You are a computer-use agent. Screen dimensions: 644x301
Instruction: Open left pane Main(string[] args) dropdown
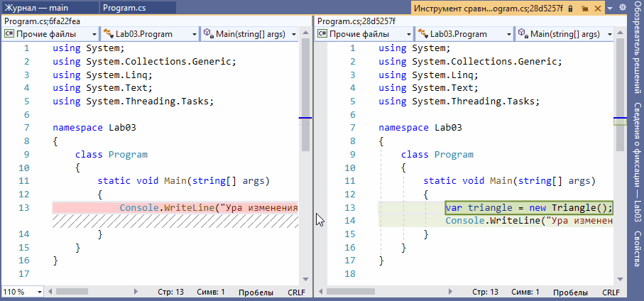[x=250, y=34]
